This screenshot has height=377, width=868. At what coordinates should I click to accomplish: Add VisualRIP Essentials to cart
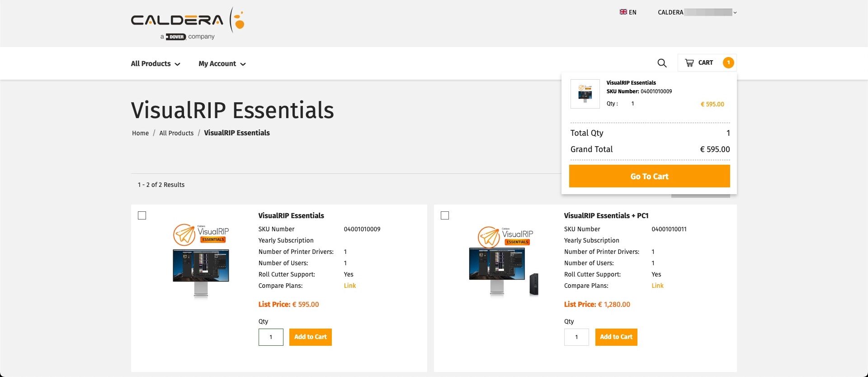(x=310, y=337)
